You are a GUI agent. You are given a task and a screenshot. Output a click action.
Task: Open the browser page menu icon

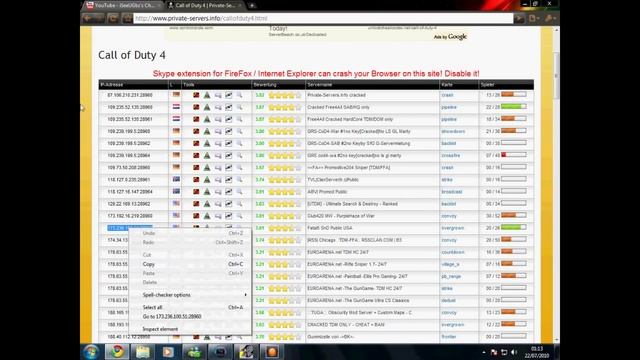(x=533, y=18)
